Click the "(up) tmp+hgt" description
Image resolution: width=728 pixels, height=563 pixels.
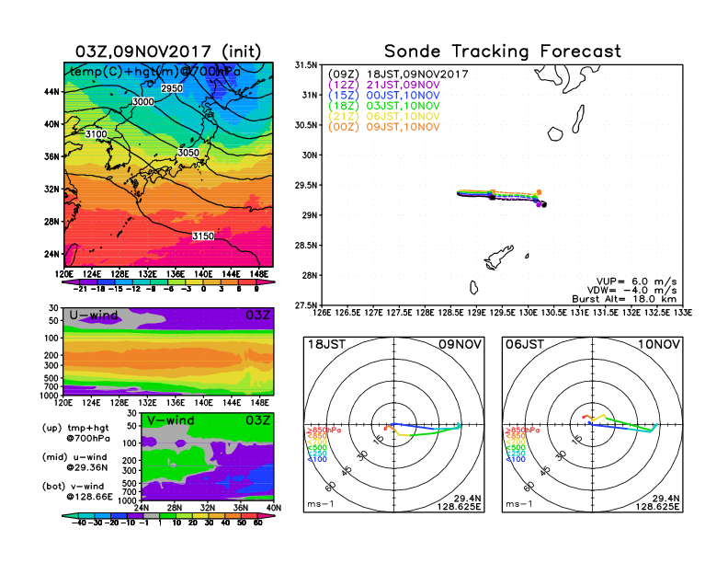tap(75, 428)
